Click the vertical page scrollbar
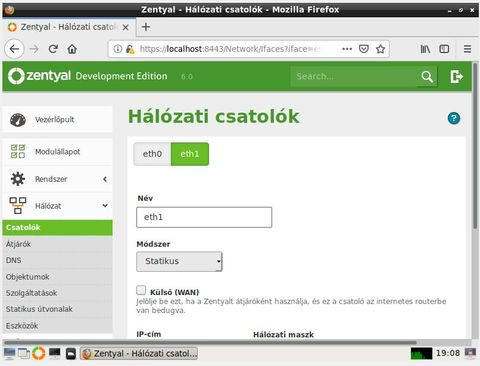Viewport: 480px width, 366px height. tap(475, 147)
